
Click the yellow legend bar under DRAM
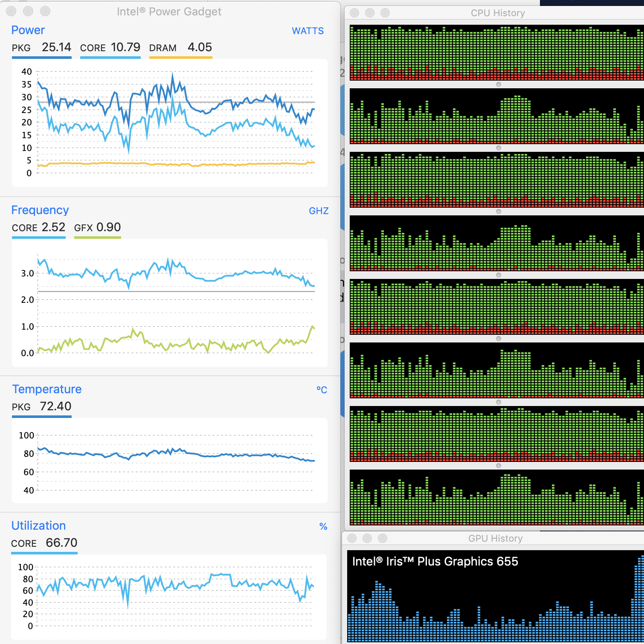point(181,57)
